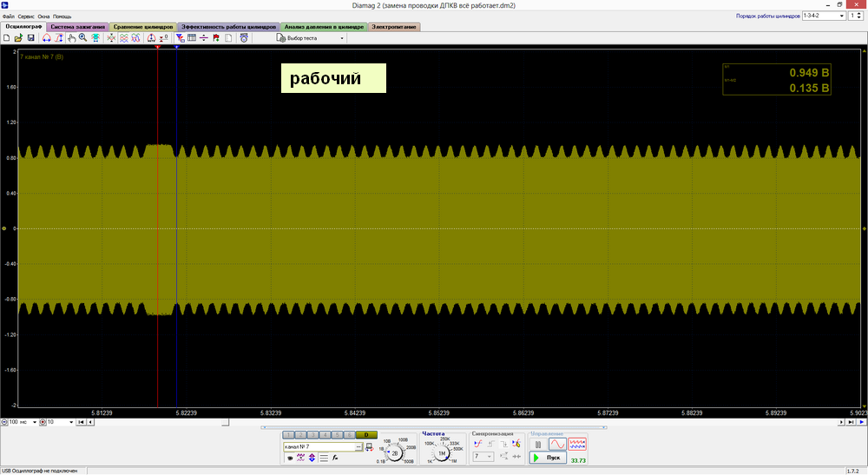The width and height of the screenshot is (868, 475).
Task: Open the Окна menu
Action: [43, 16]
